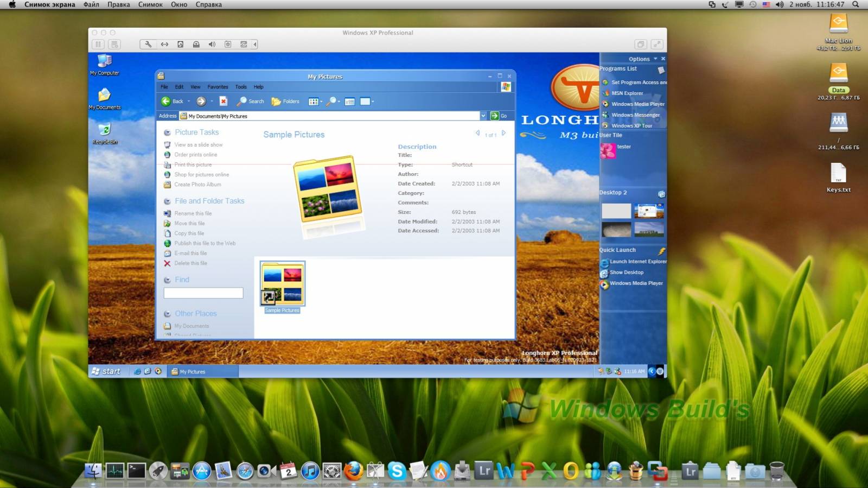Screen dimensions: 868x488
Task: Click the XP Start button
Action: tap(106, 371)
